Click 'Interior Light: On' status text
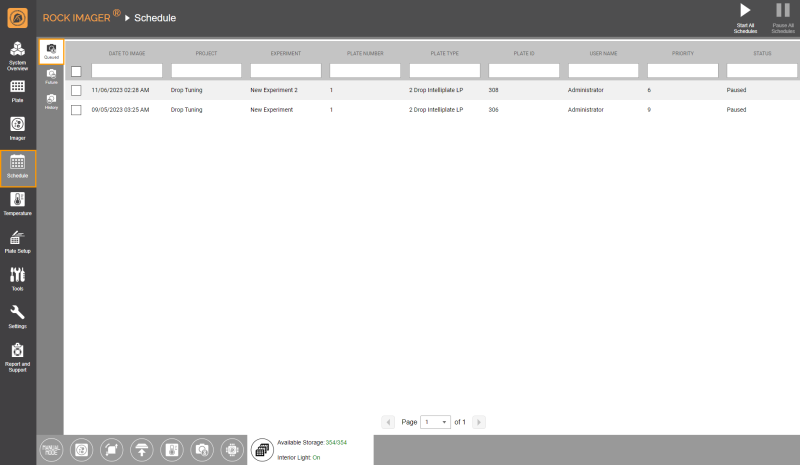Screen dimensions: 800x465 (298, 457)
